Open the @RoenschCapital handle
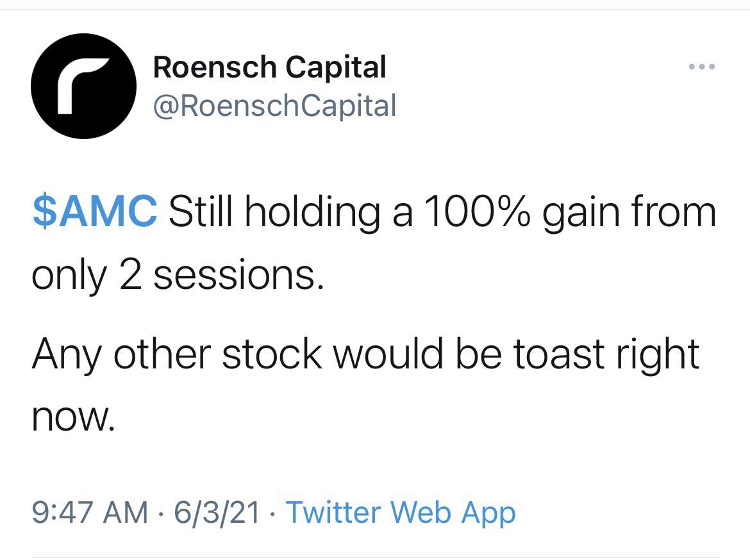This screenshot has width=750, height=560. click(275, 105)
